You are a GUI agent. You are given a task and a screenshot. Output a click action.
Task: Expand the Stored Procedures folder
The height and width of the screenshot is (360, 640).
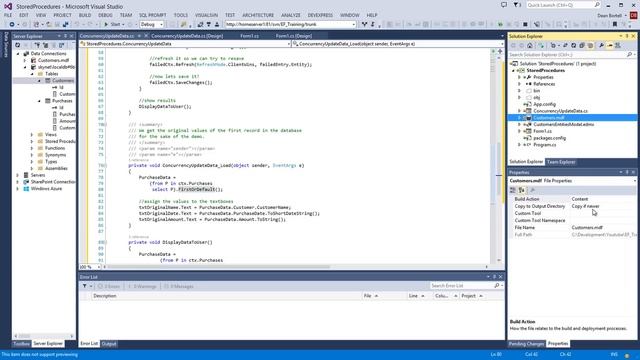(32, 141)
